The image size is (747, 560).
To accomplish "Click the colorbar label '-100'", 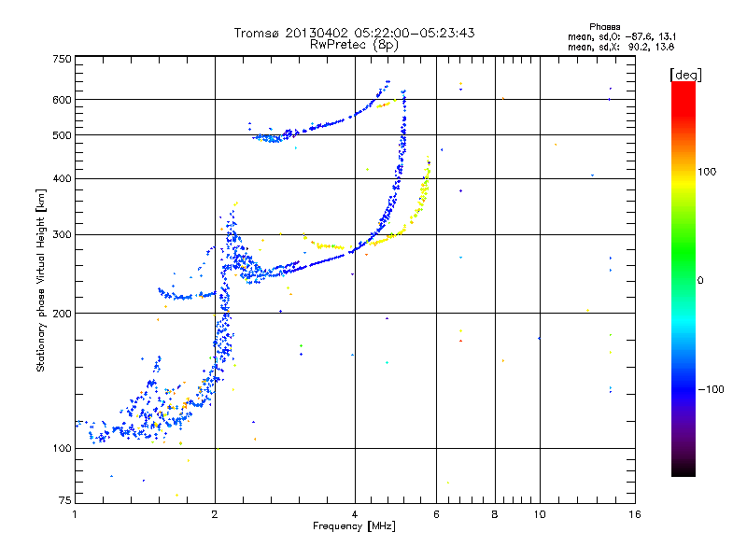I will click(x=712, y=389).
